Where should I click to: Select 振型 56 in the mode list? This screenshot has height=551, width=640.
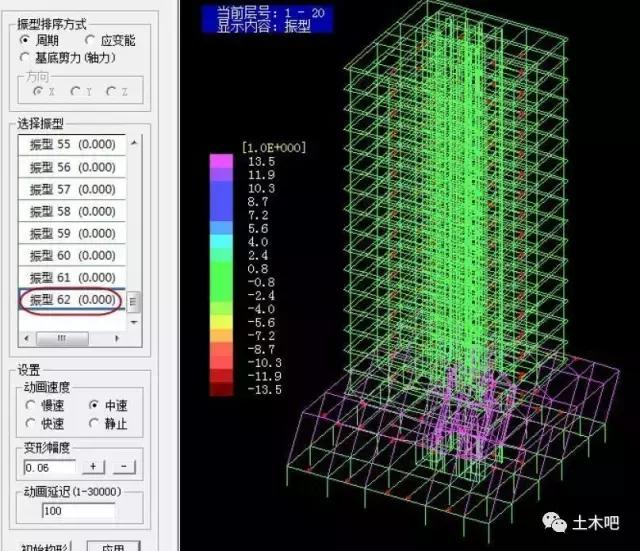click(72, 167)
